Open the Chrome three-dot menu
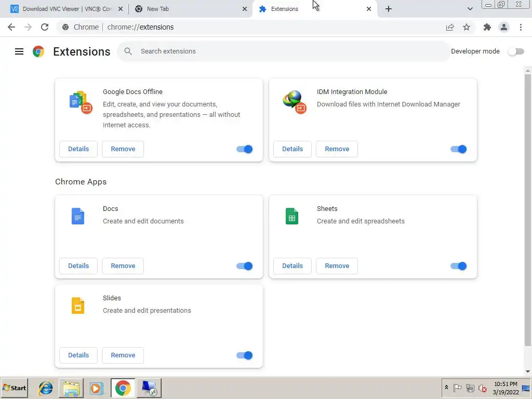532x399 pixels. [521, 27]
